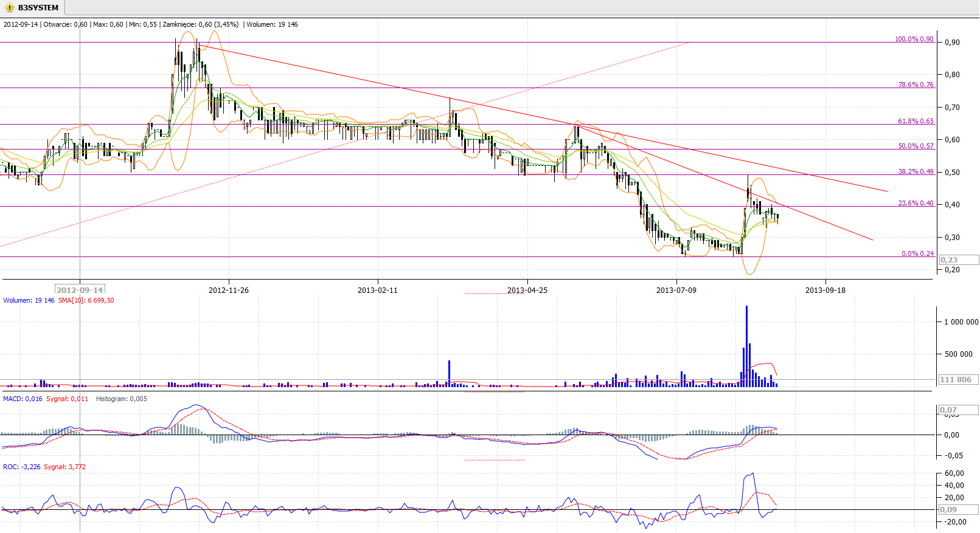Click the 100.0% 0.90 Fibonacci label
The image size is (980, 533).
click(x=914, y=39)
